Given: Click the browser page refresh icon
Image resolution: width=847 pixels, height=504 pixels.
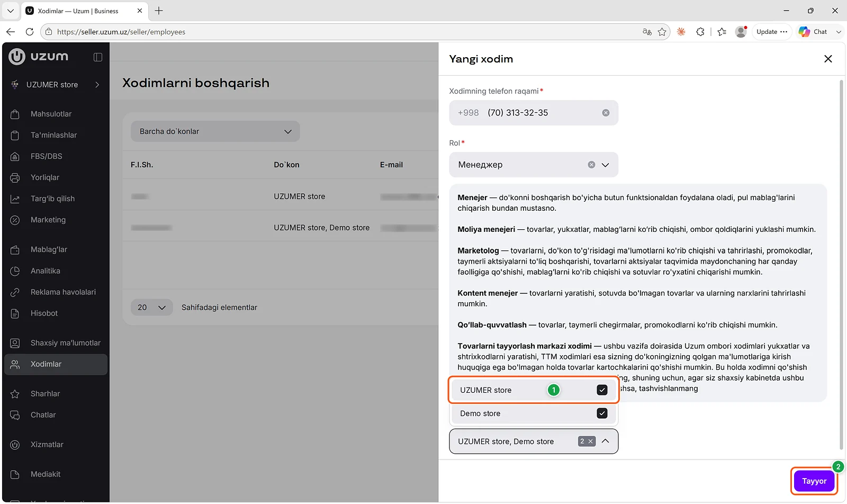Looking at the screenshot, I should click(x=30, y=32).
